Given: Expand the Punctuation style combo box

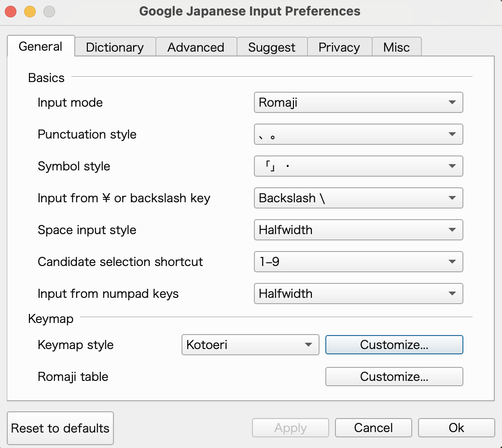Looking at the screenshot, I should click(x=358, y=134).
